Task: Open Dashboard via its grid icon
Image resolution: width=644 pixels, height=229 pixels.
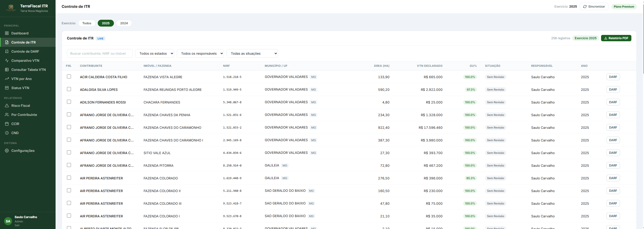Action: click(x=7, y=33)
